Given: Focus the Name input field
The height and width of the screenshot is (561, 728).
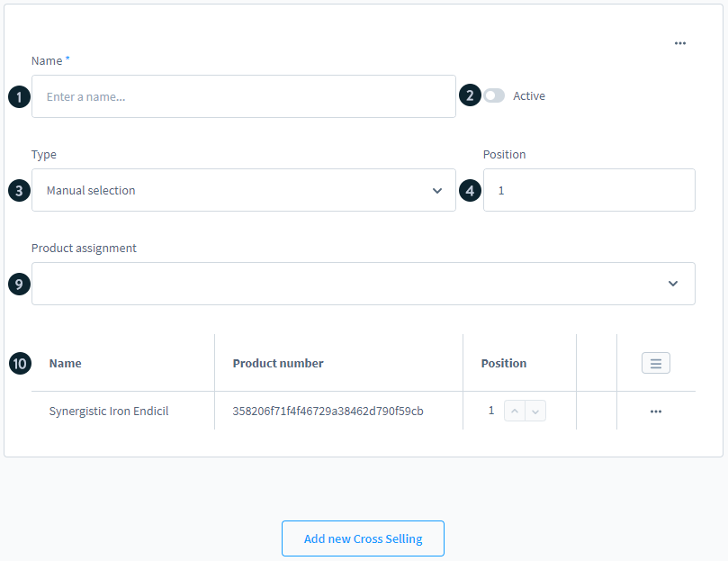Looking at the screenshot, I should point(243,96).
